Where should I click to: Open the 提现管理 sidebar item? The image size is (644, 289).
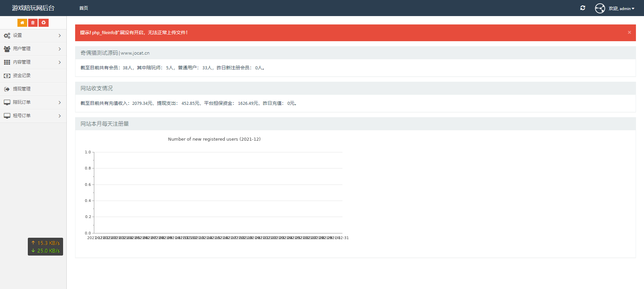point(33,89)
